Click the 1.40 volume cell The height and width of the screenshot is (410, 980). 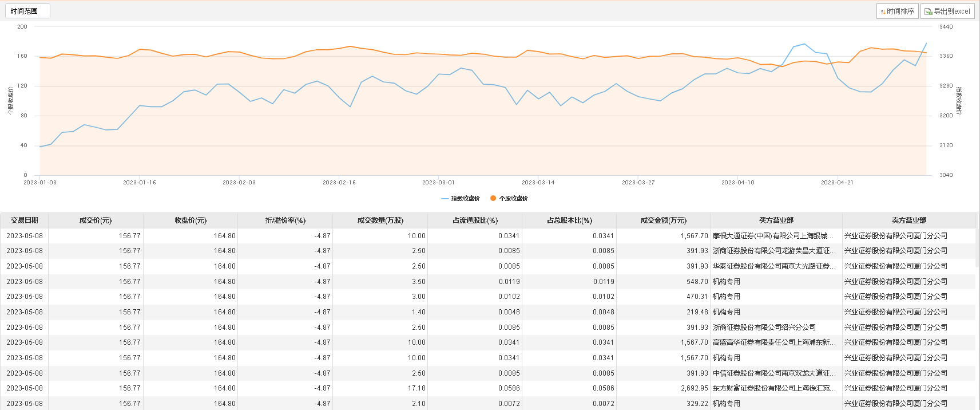pos(380,312)
